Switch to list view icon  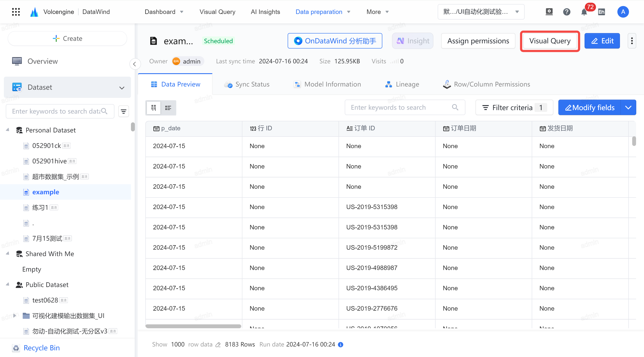(168, 108)
